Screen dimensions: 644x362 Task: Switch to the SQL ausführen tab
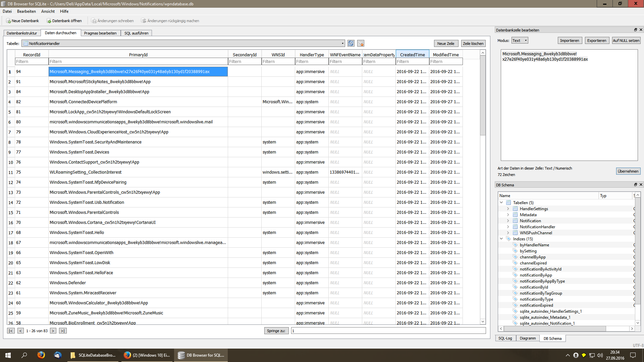pos(136,33)
